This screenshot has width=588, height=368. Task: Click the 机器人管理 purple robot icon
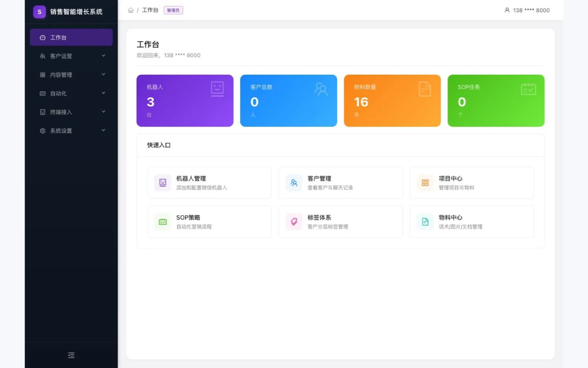[x=163, y=183]
